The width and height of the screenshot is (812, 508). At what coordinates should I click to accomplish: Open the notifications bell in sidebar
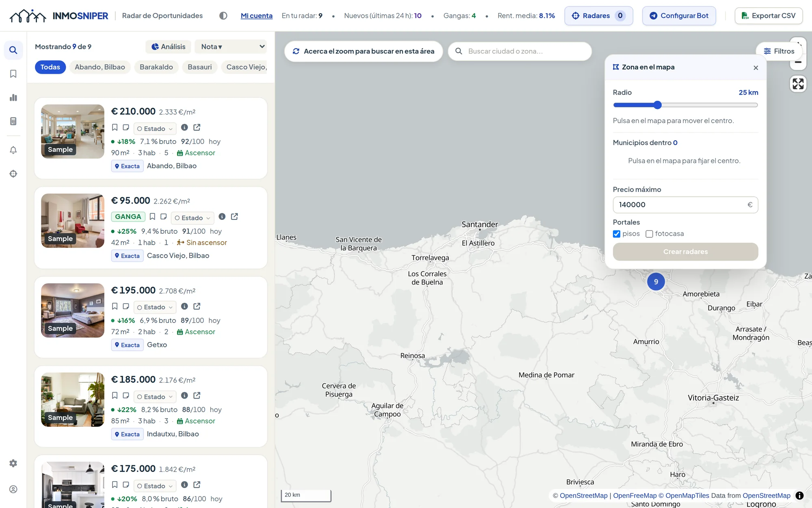[13, 150]
